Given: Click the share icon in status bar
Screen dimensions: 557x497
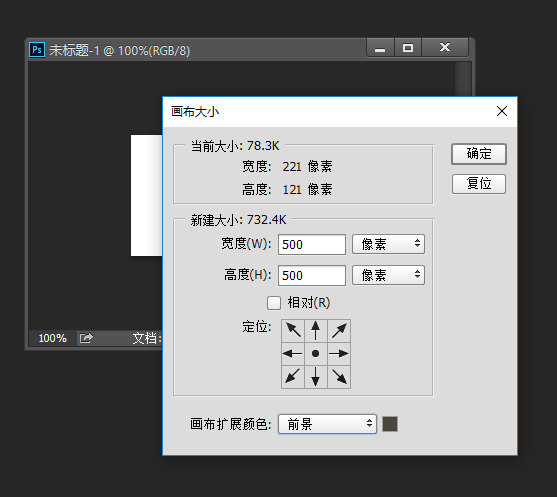Looking at the screenshot, I should (86, 338).
